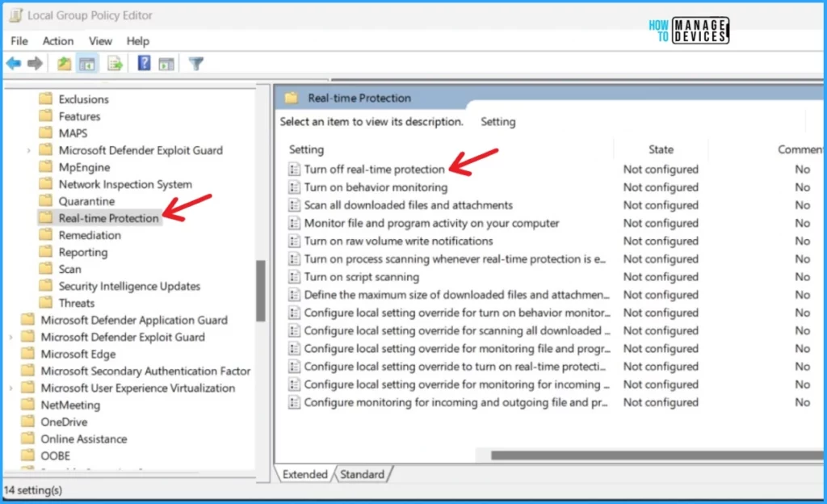Expand top-level Microsoft Defender Exploit Guard chevron
Screen dimensions: 827x504
point(10,337)
